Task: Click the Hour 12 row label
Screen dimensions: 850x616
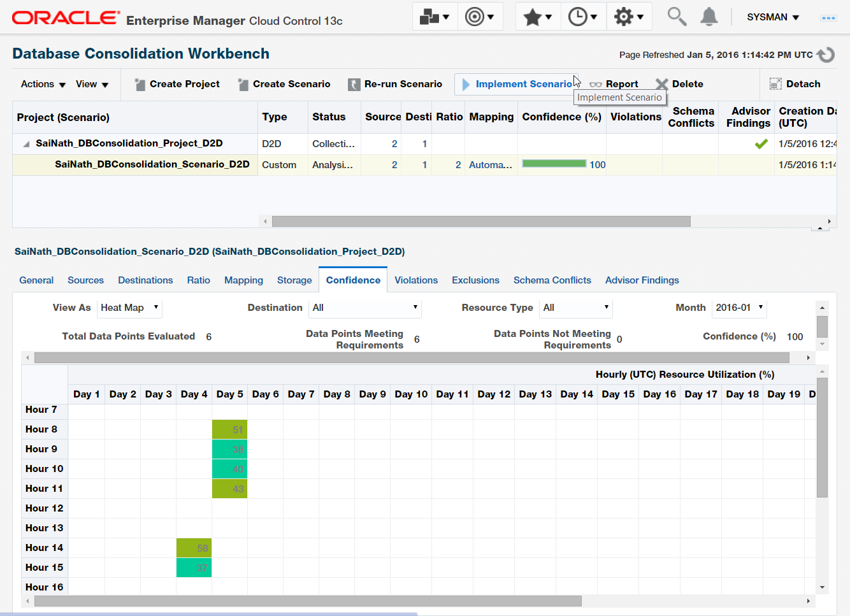Action: (x=45, y=508)
